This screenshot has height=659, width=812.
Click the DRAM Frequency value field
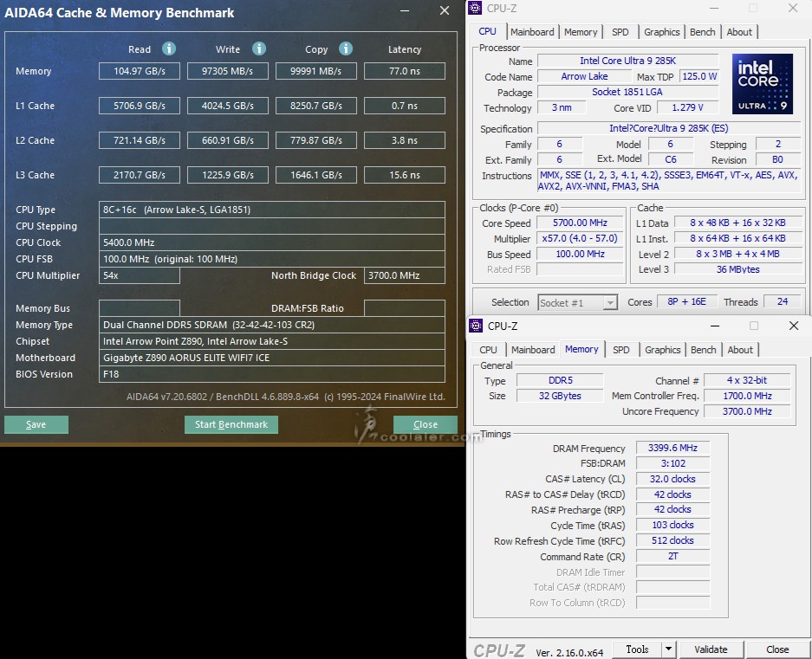672,449
